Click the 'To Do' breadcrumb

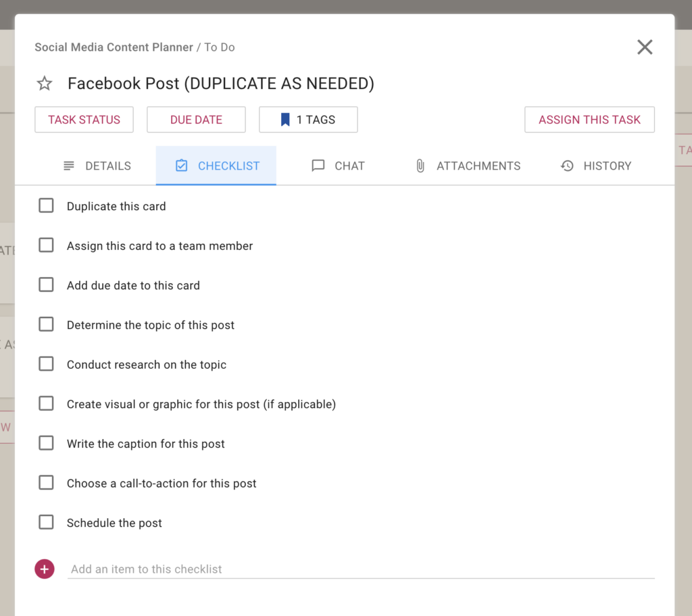click(220, 47)
